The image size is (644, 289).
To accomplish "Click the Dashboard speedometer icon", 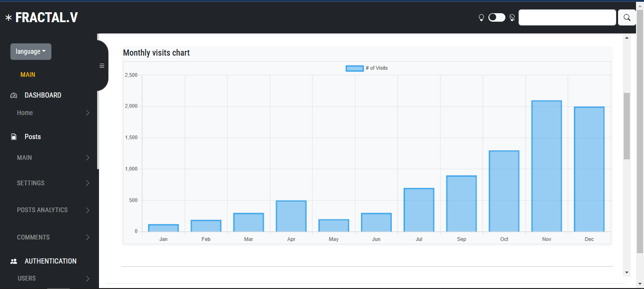I will pos(14,96).
